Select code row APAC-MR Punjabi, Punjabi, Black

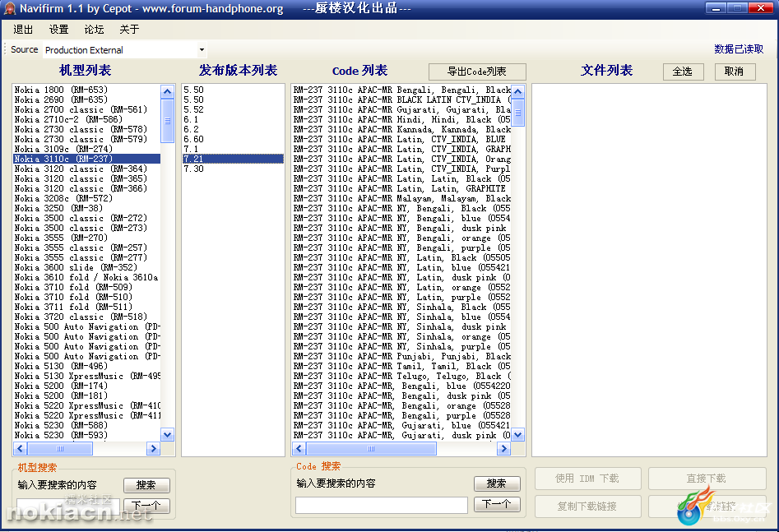coord(401,356)
